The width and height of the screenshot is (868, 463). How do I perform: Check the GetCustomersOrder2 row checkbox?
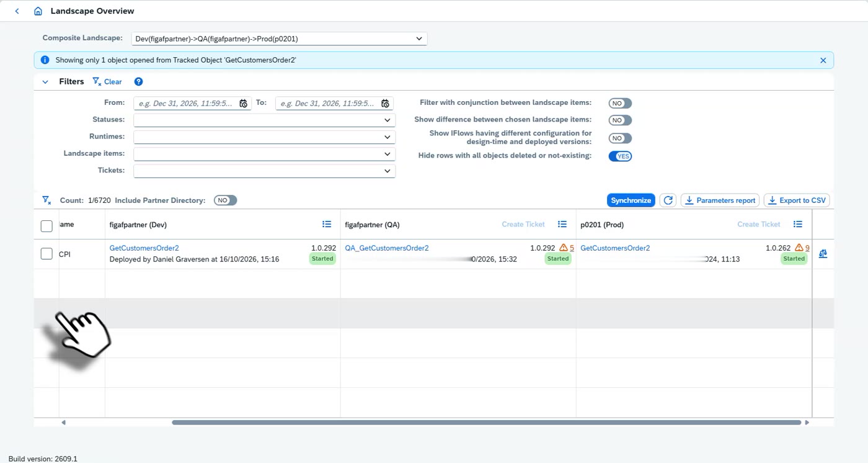point(46,254)
